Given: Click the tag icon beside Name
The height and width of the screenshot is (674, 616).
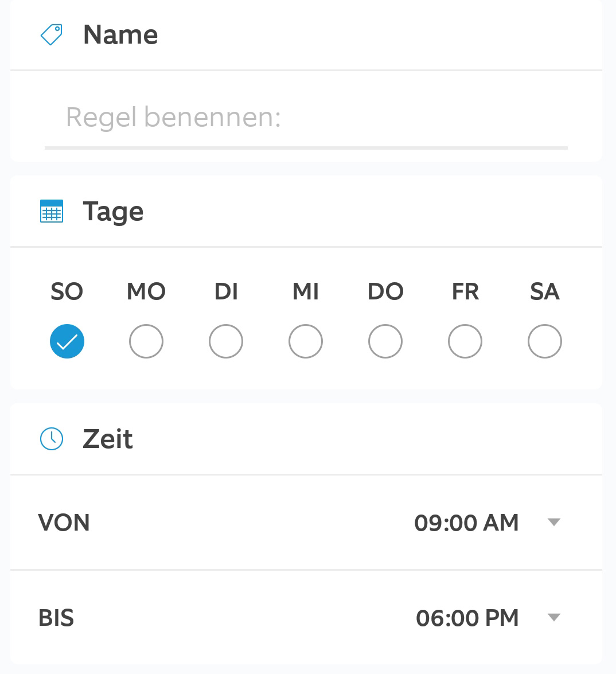Looking at the screenshot, I should point(52,34).
